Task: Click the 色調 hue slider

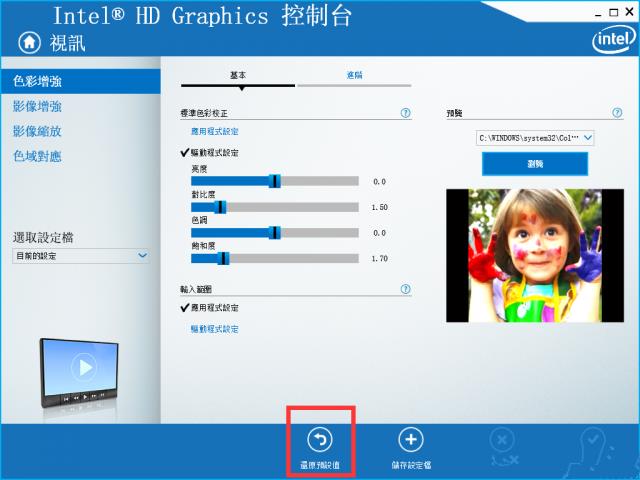Action: pyautogui.click(x=275, y=233)
